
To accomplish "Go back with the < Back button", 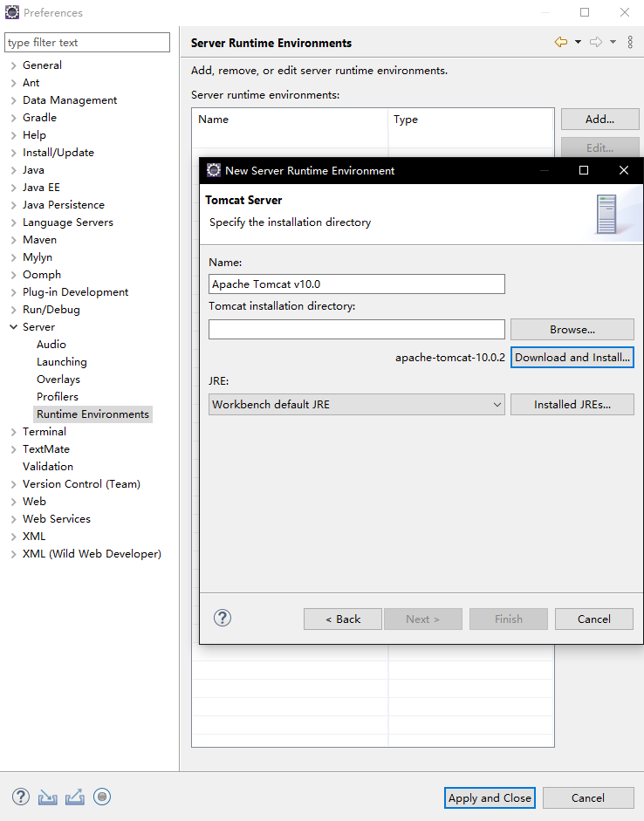I will click(x=343, y=619).
